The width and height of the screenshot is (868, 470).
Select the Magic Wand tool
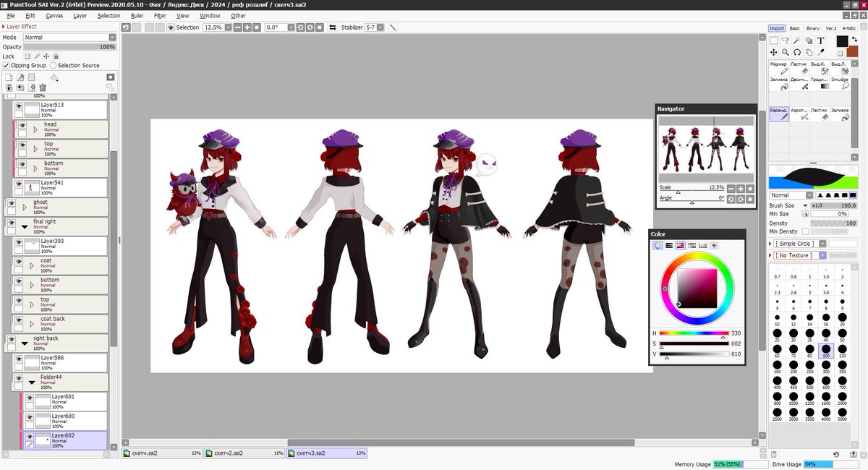pos(796,40)
